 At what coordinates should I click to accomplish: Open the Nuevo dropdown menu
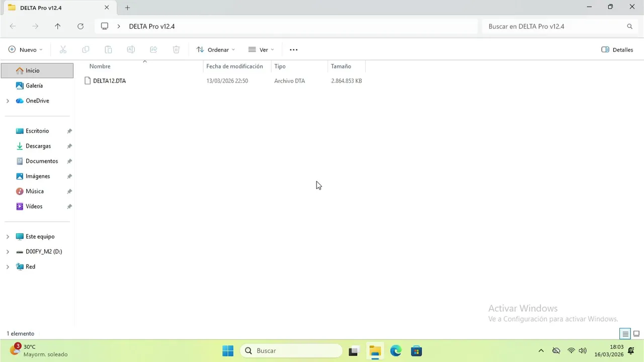(26, 50)
